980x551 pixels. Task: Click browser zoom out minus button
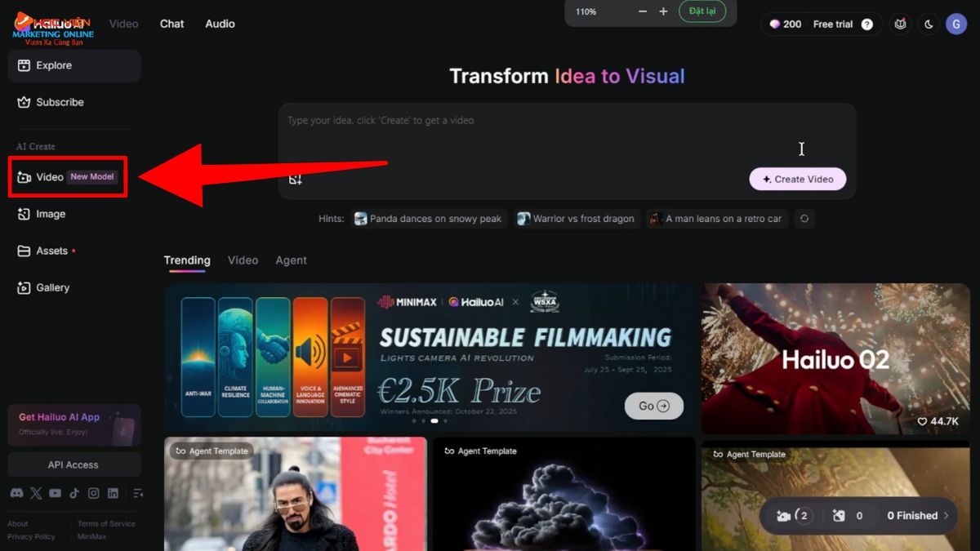(643, 11)
